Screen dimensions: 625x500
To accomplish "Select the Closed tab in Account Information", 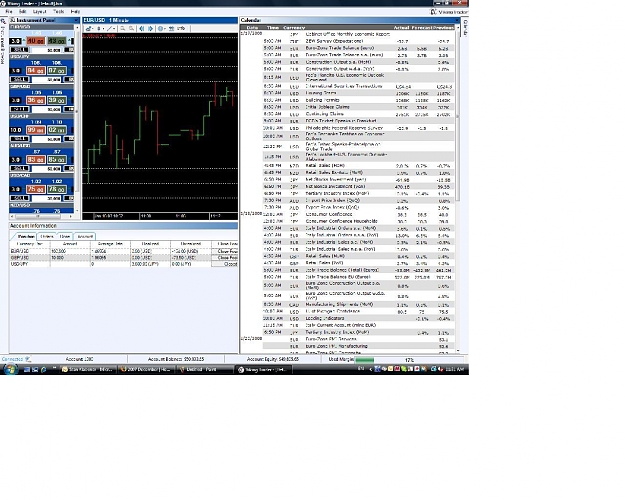I will click(65, 236).
